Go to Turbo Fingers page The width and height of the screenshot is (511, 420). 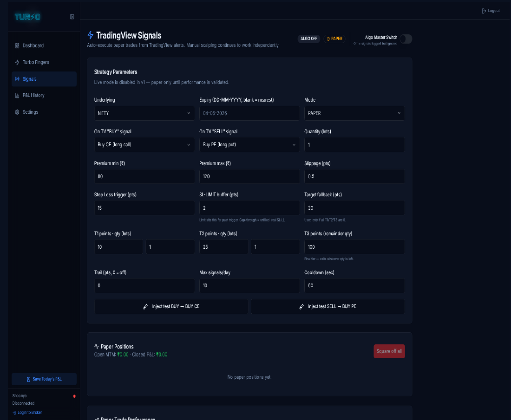click(44, 62)
